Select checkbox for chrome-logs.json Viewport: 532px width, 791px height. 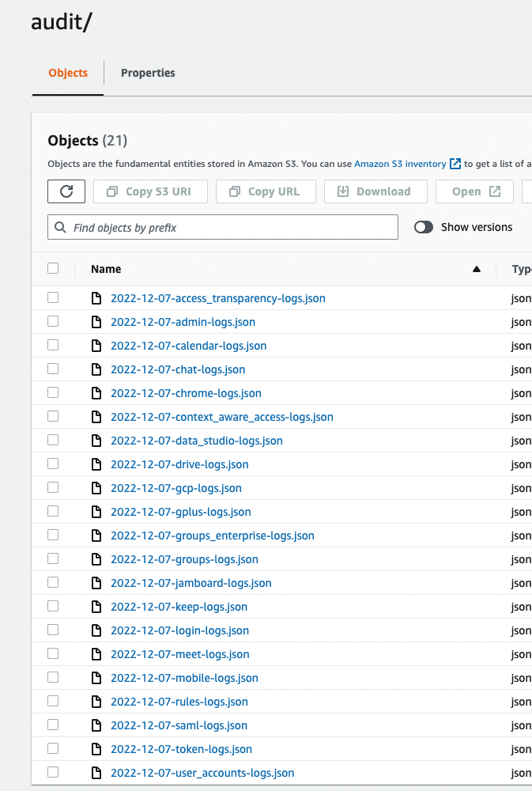click(x=53, y=392)
